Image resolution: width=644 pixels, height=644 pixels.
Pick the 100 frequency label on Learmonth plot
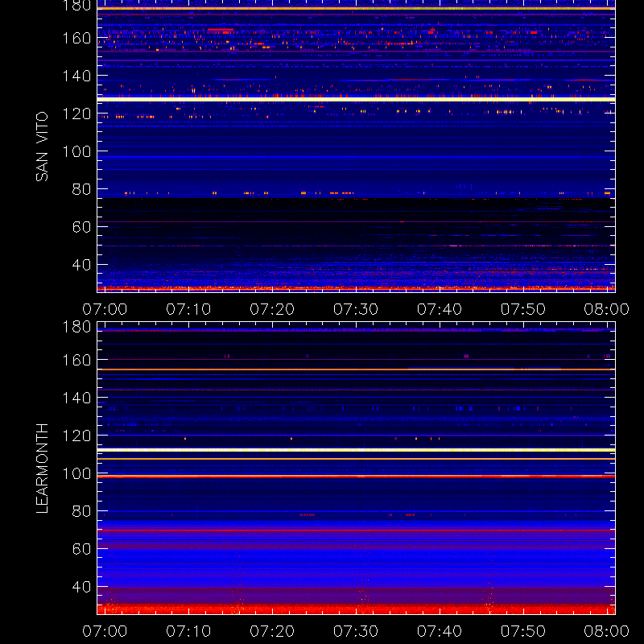[x=76, y=473]
